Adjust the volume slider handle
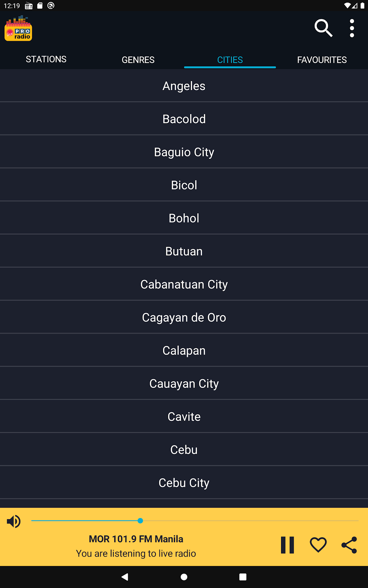The image size is (368, 588). coord(140,521)
